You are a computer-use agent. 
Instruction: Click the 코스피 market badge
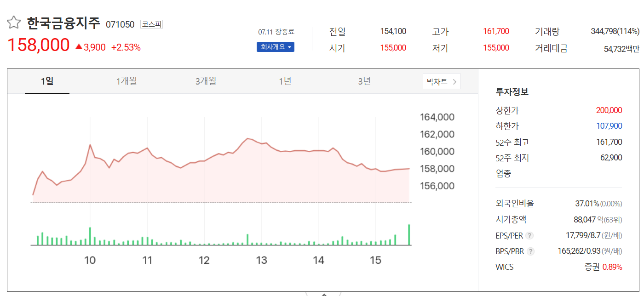[151, 24]
